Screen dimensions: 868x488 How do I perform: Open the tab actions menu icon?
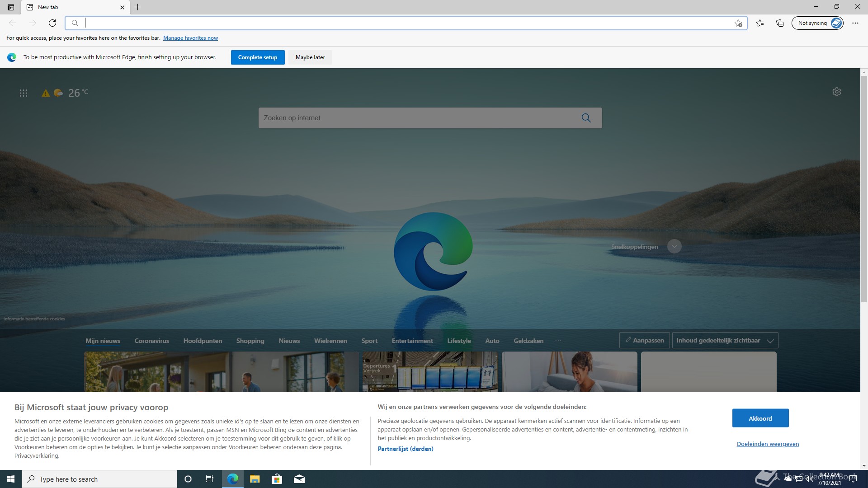(11, 7)
